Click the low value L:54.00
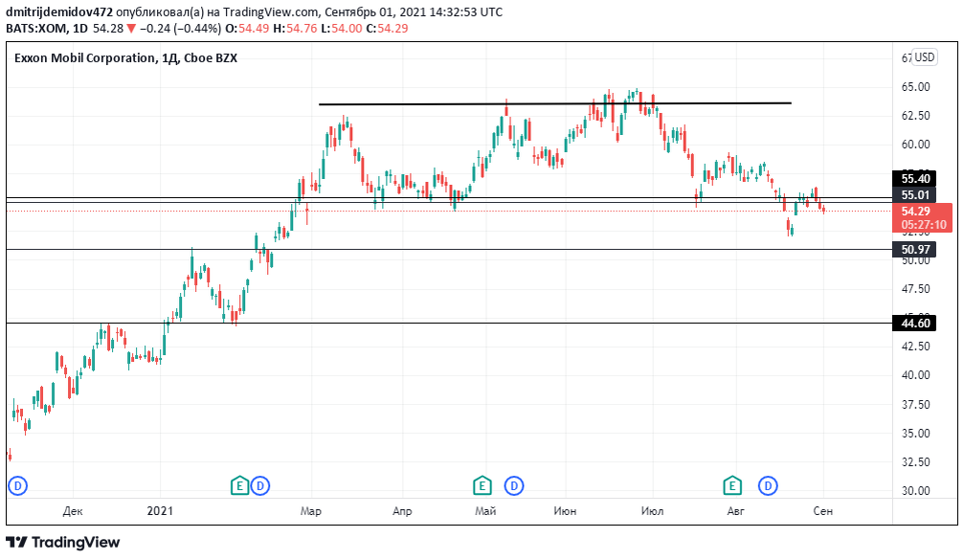Screen dimensions: 964x560 (x=342, y=29)
